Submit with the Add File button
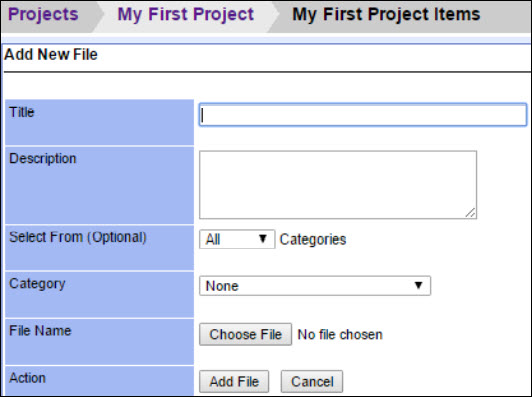 point(234,381)
